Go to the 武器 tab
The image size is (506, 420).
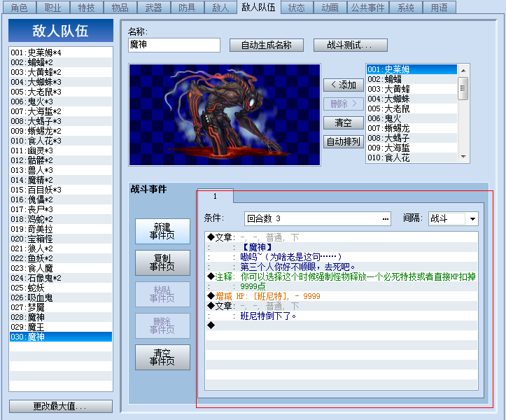[153, 7]
